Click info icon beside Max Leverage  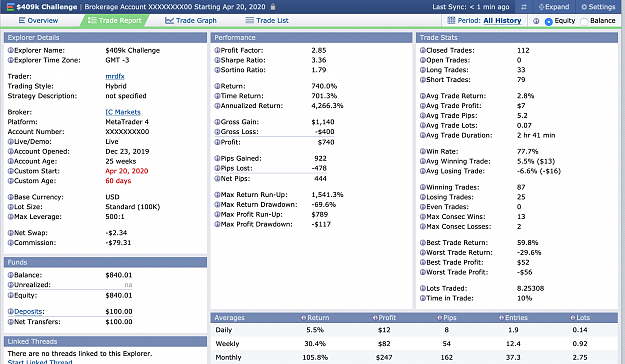pyautogui.click(x=11, y=216)
